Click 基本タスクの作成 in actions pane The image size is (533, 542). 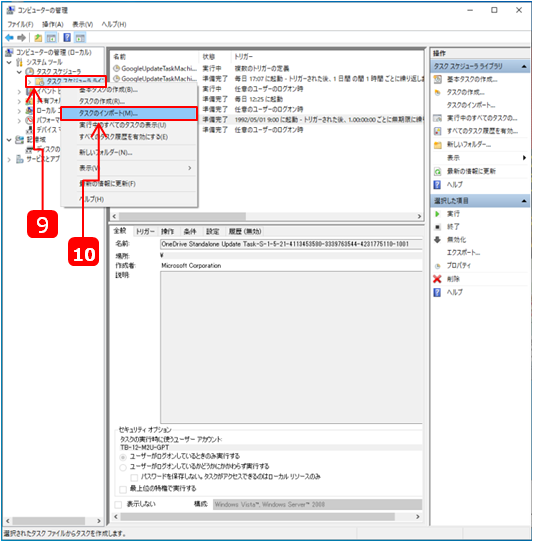(x=472, y=80)
